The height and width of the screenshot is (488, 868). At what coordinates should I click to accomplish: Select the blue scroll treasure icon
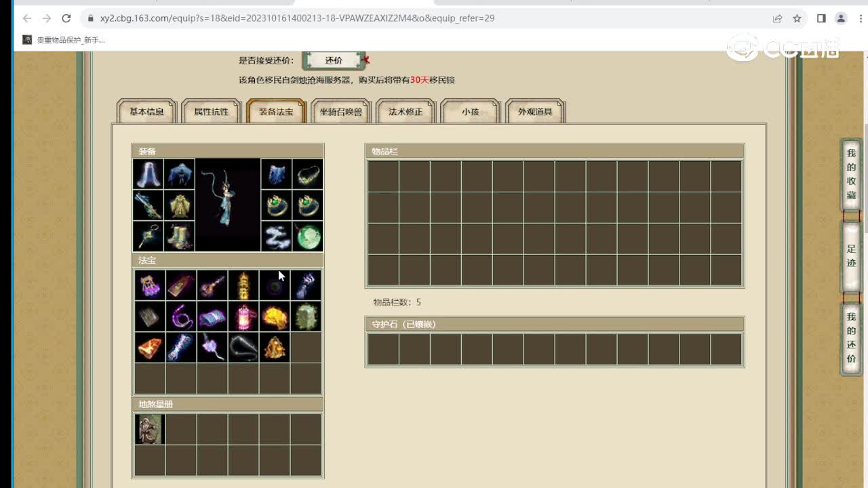[x=212, y=317]
